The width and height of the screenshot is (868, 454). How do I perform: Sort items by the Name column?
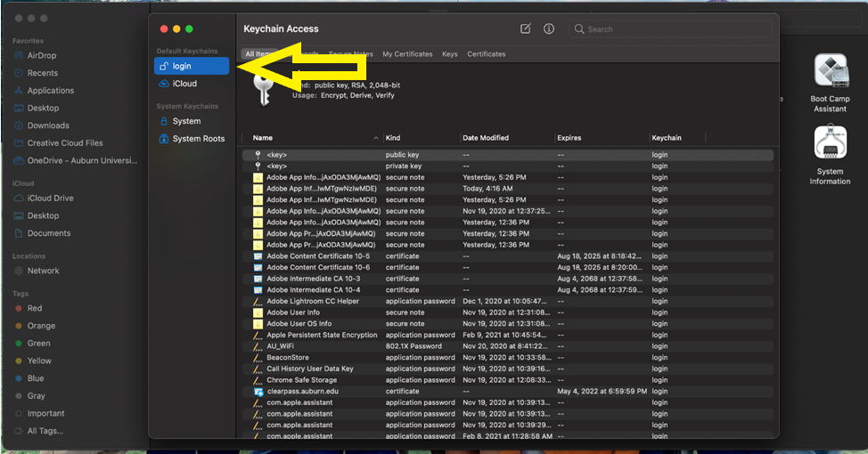coord(262,138)
